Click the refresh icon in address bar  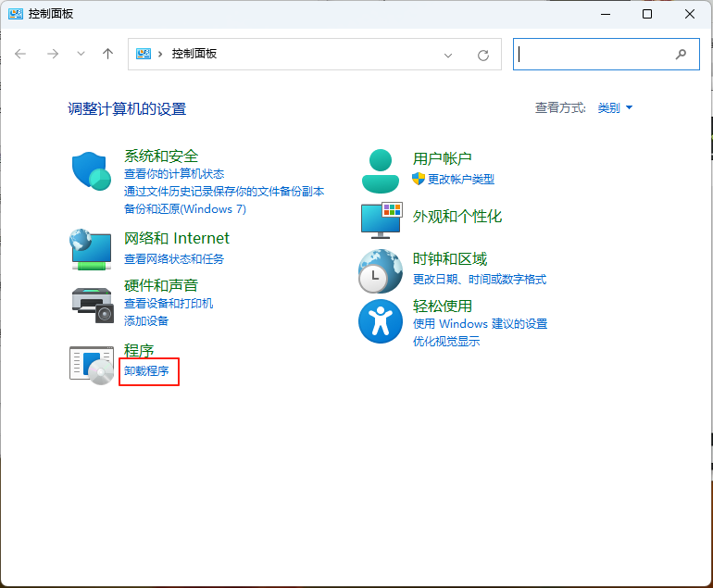(483, 56)
